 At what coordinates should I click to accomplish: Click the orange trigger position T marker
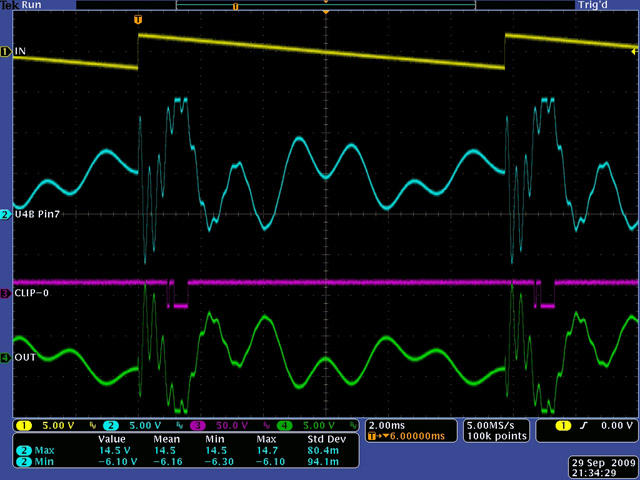[137, 20]
